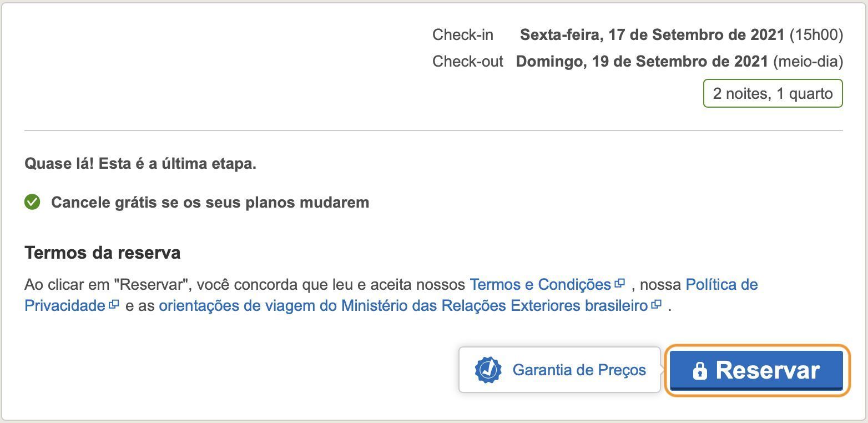This screenshot has width=868, height=423.
Task: Click external-link icon after Termos e Condições
Action: click(x=619, y=284)
